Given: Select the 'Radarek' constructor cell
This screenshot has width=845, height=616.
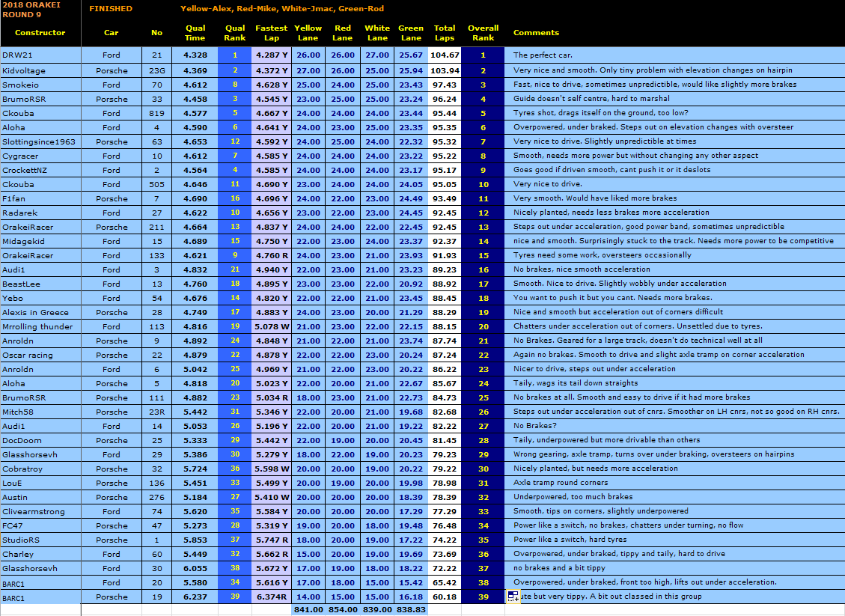Looking at the screenshot, I should [41, 213].
